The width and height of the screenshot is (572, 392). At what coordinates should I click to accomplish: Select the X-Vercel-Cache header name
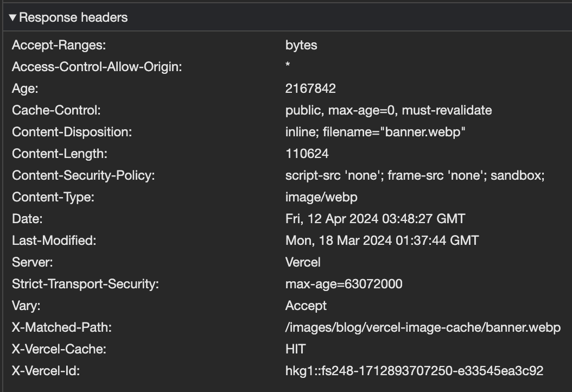tap(59, 349)
